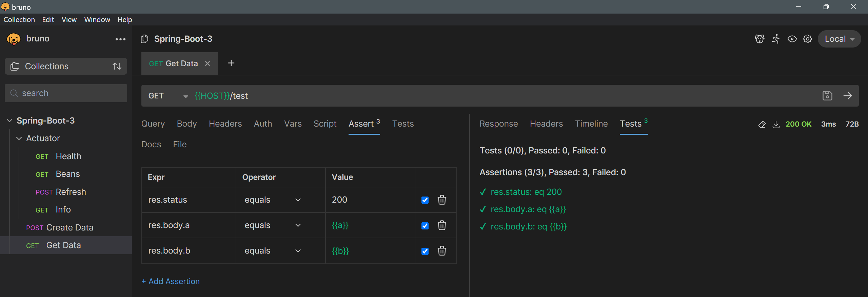Screen dimensions: 868x297
Task: Show the response Headers tab
Action: [x=547, y=124]
